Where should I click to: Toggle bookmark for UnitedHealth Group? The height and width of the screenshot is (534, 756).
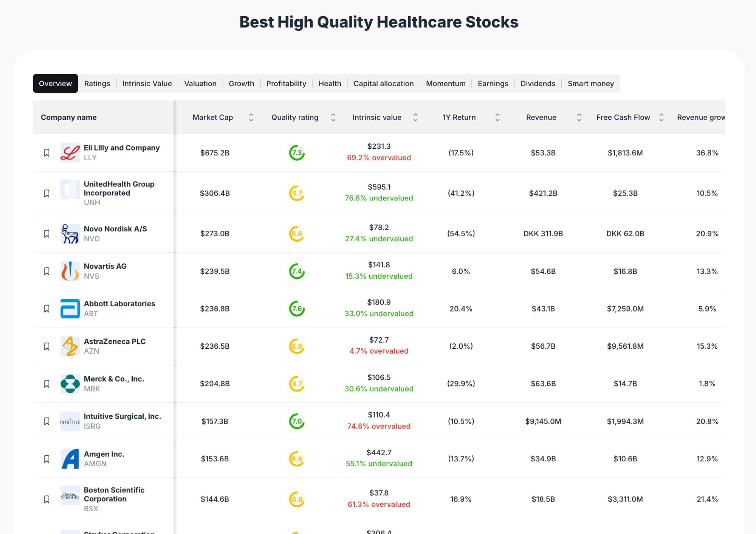[x=47, y=193]
